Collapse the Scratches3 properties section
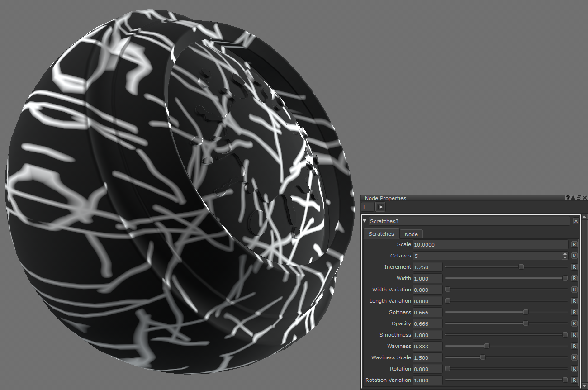This screenshot has width=588, height=390. 365,221
